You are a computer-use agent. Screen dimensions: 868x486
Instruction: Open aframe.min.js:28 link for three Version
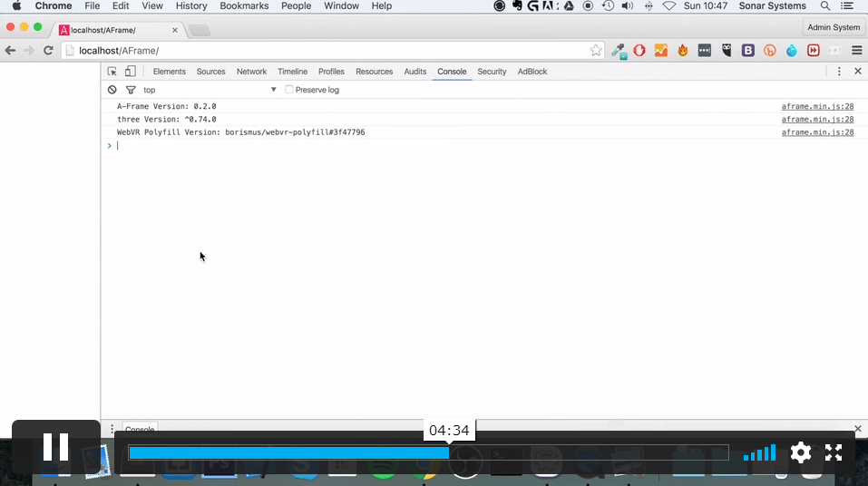pyautogui.click(x=817, y=119)
